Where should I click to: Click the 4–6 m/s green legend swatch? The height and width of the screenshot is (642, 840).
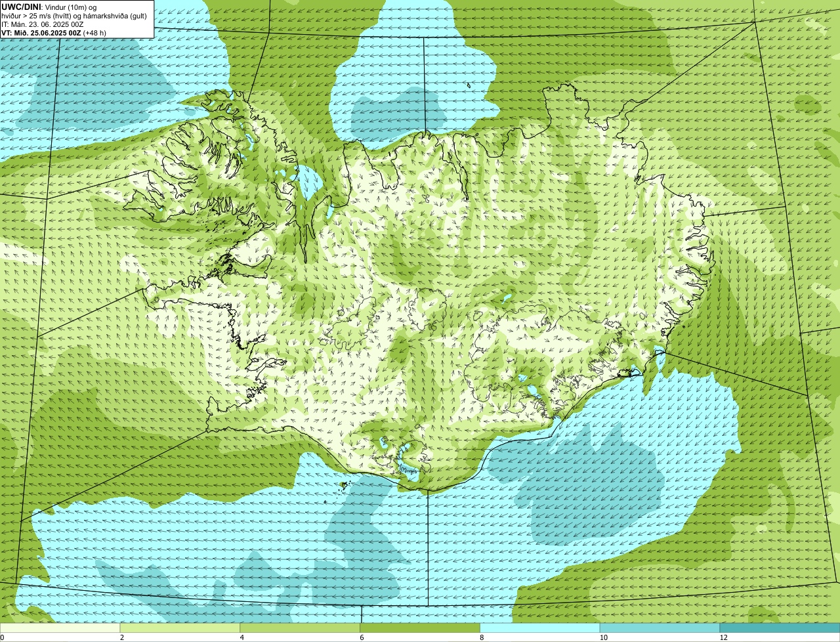coord(301,628)
